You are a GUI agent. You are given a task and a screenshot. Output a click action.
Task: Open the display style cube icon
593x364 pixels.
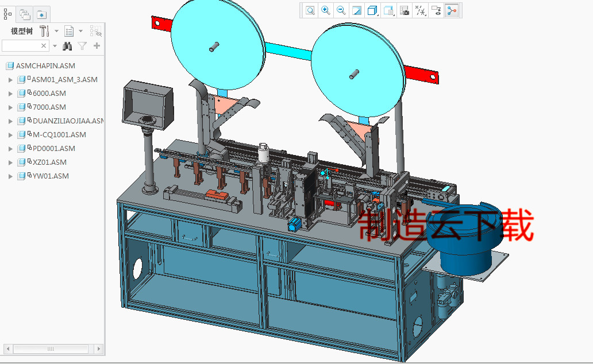pos(372,10)
